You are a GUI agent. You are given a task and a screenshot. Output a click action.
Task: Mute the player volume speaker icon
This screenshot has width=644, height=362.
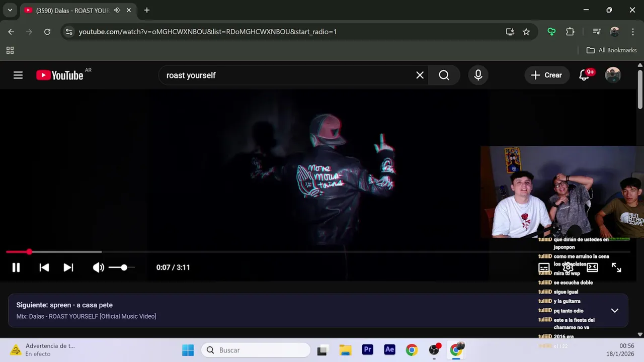click(98, 267)
